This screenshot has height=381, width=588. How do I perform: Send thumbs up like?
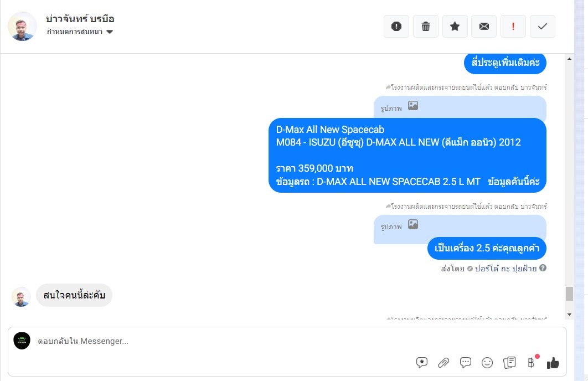click(553, 363)
